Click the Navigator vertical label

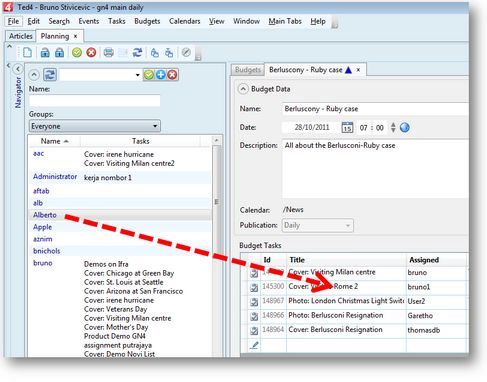click(x=18, y=93)
